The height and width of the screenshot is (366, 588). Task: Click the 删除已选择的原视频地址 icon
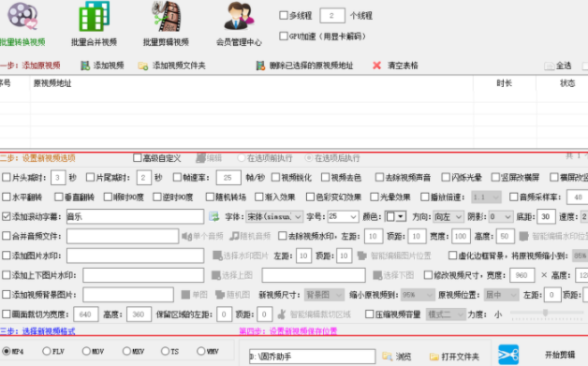point(260,66)
